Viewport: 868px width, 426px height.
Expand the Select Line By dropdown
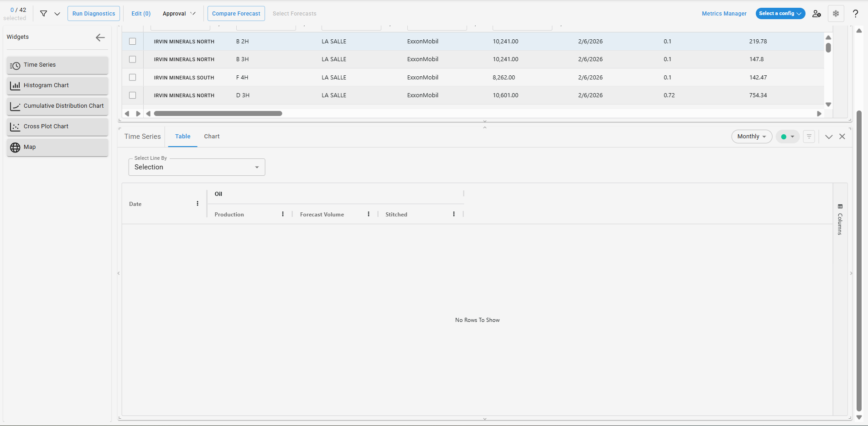pyautogui.click(x=197, y=167)
